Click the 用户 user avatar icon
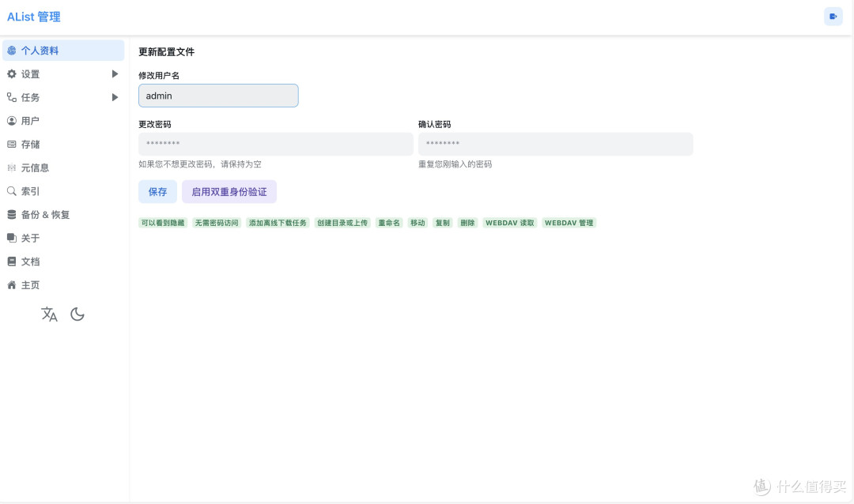 click(11, 121)
